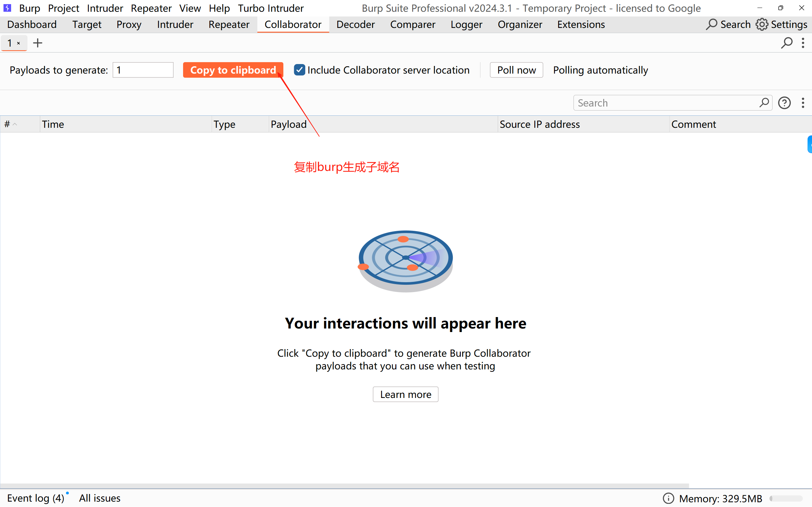Screen dimensions: 812x507
Task: Click the help question mark icon
Action: pos(784,103)
